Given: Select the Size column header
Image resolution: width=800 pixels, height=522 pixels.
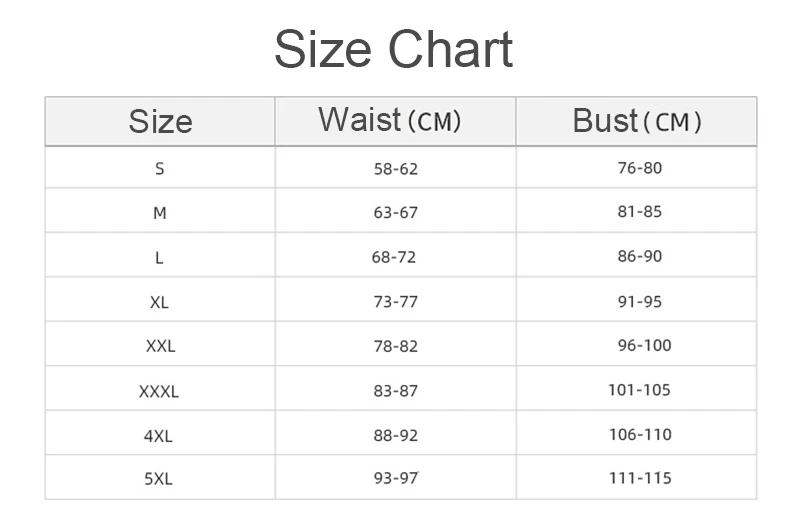Looking at the screenshot, I should pyautogui.click(x=160, y=121).
